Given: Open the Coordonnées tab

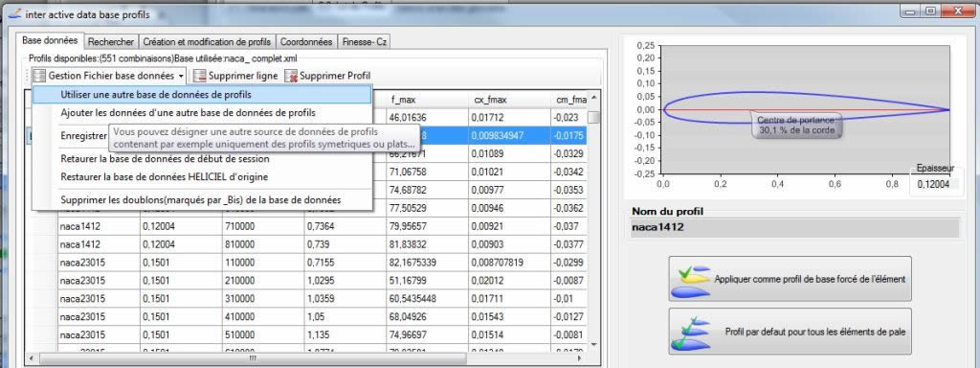Looking at the screenshot, I should 306,42.
